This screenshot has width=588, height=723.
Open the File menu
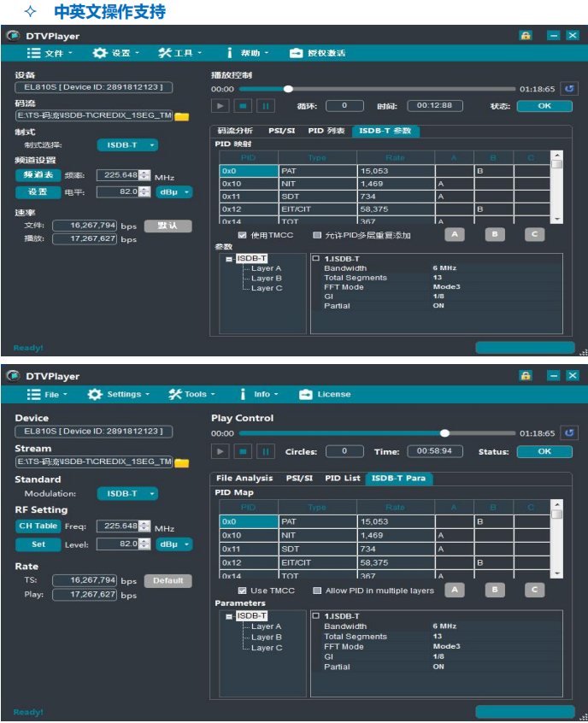(x=47, y=395)
